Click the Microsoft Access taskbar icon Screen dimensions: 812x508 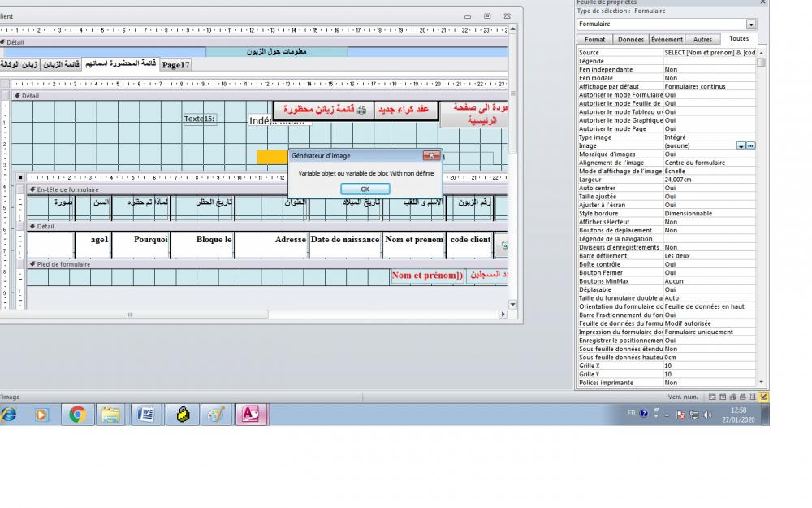(x=252, y=415)
